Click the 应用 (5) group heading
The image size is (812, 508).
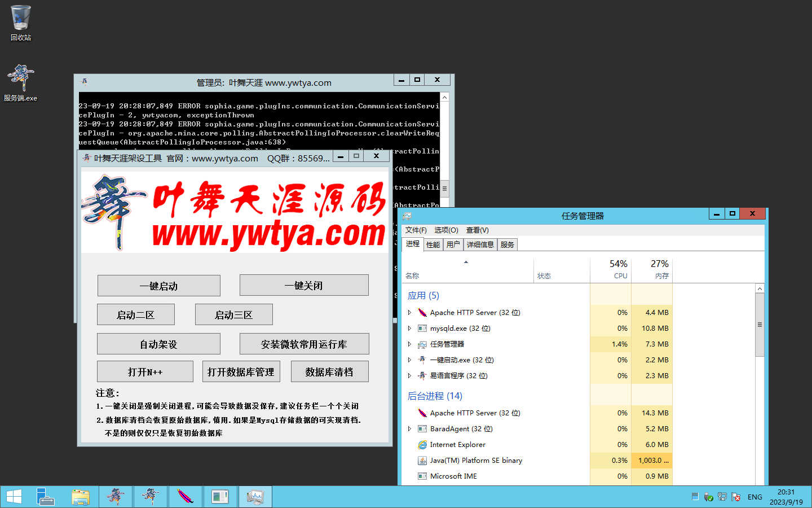point(423,295)
